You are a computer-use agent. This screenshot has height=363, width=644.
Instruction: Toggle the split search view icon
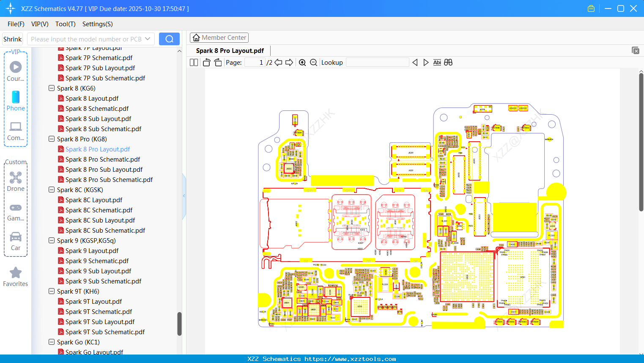coord(448,62)
